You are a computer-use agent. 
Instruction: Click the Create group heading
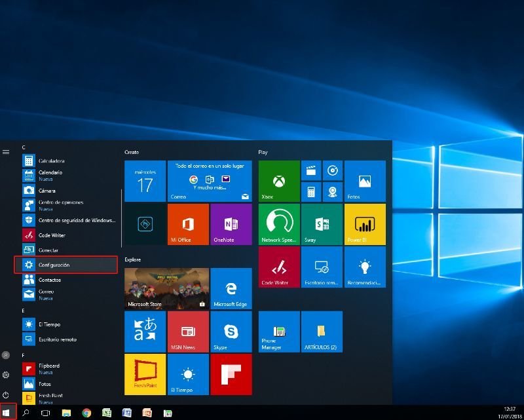point(132,152)
